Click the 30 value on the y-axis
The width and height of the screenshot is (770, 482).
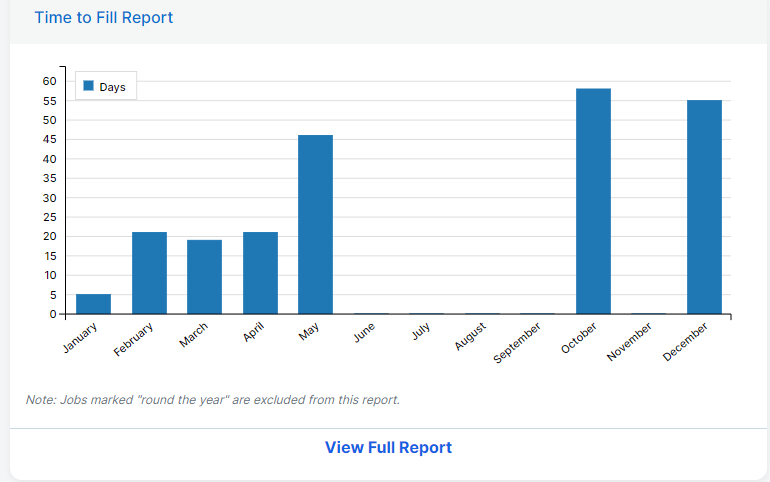click(x=49, y=198)
